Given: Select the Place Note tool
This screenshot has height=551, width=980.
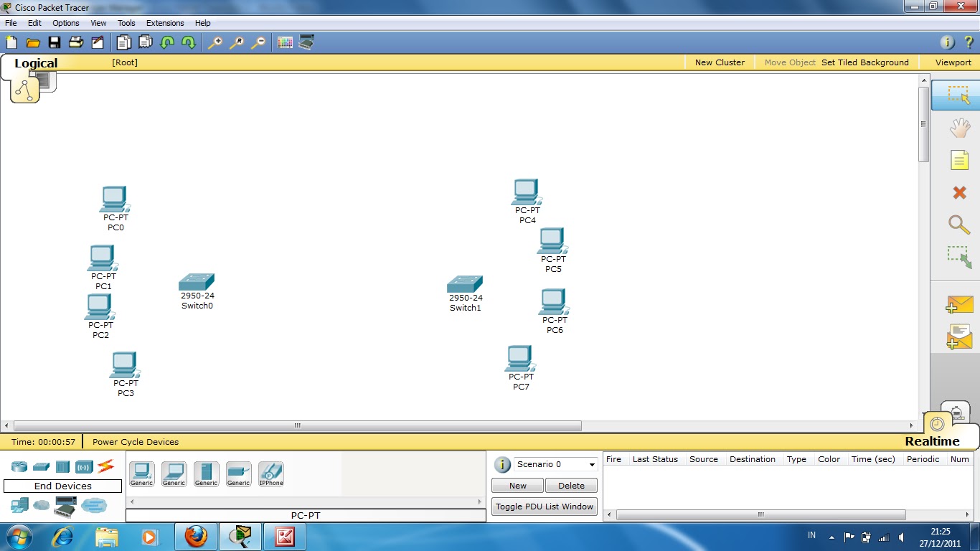Looking at the screenshot, I should coord(959,159).
